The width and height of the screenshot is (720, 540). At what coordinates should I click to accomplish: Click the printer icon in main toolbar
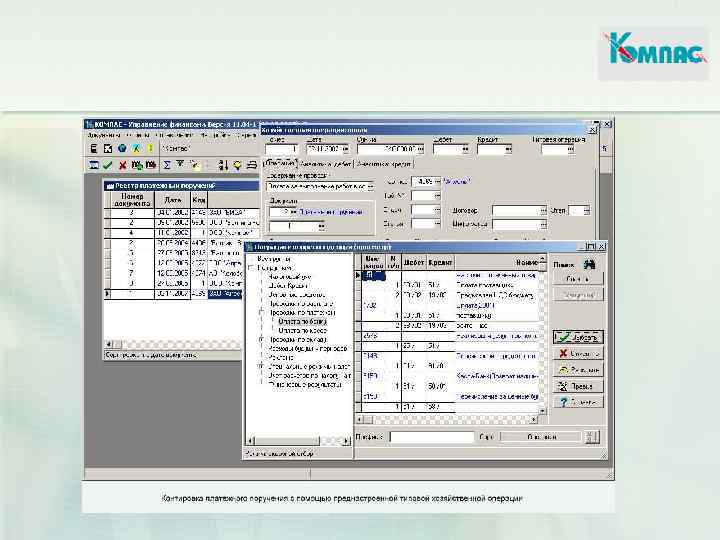252,165
